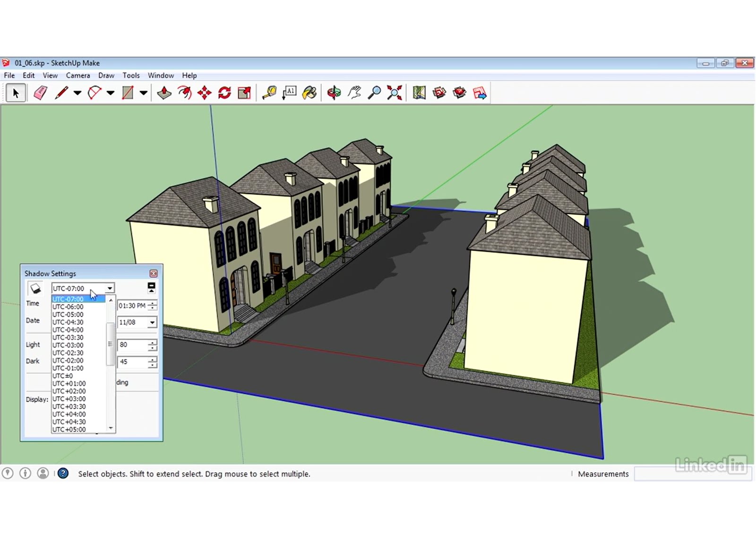Activate the Line pencil tool

pyautogui.click(x=61, y=93)
